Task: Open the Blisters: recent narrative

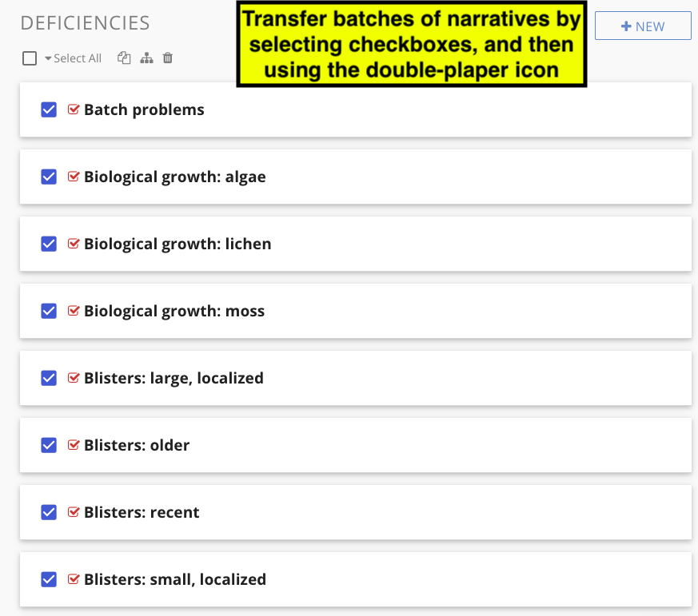Action: [x=142, y=512]
